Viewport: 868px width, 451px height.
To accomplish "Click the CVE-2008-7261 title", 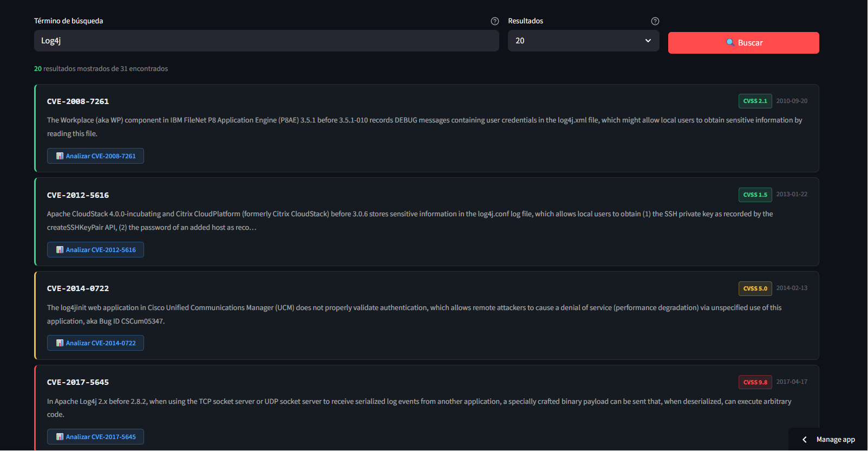I will point(78,101).
